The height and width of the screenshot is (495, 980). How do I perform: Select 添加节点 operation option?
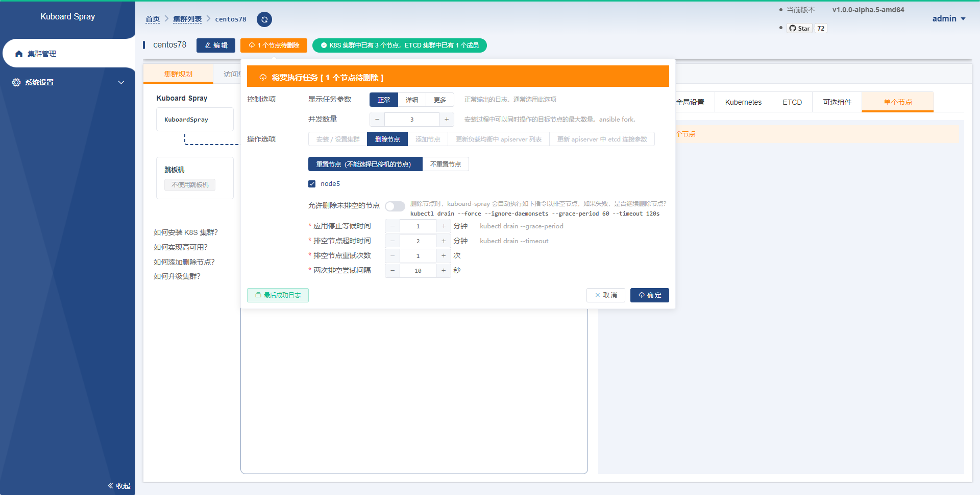[428, 139]
